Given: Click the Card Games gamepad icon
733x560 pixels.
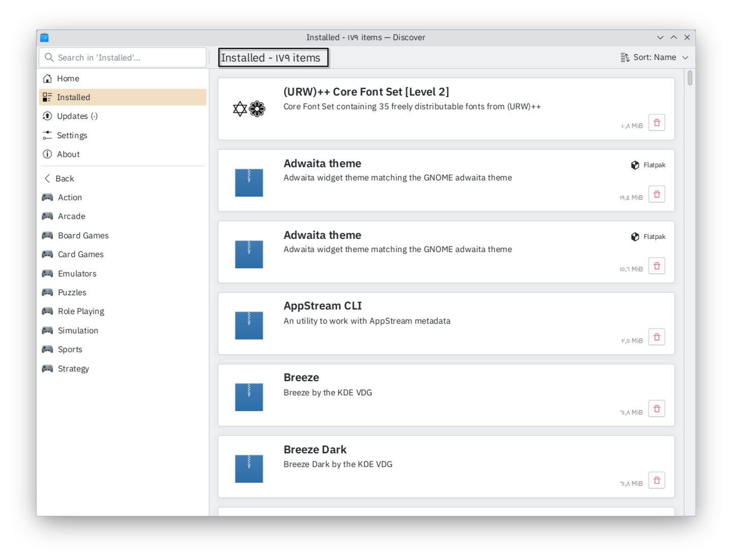Looking at the screenshot, I should pyautogui.click(x=48, y=254).
